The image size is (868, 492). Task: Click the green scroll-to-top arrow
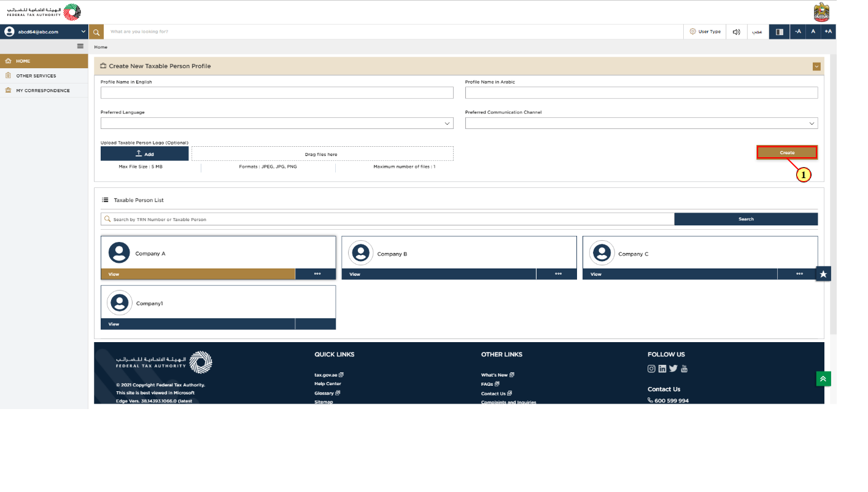823,379
